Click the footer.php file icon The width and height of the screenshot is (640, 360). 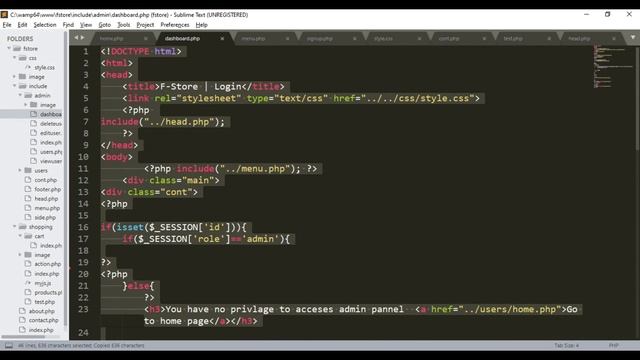pos(28,189)
